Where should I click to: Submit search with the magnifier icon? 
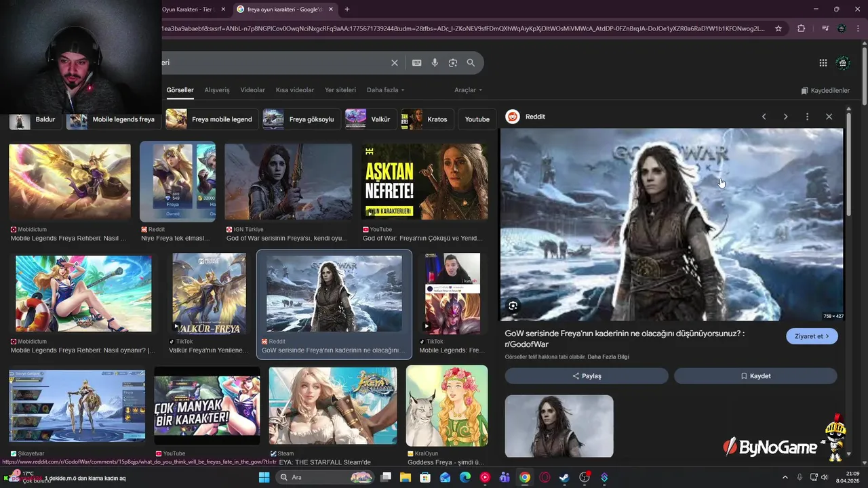(471, 62)
